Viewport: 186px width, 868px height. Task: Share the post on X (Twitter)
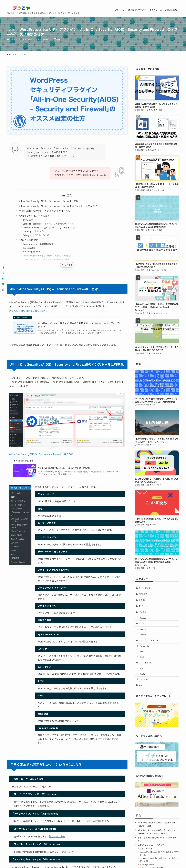[x=3, y=273]
